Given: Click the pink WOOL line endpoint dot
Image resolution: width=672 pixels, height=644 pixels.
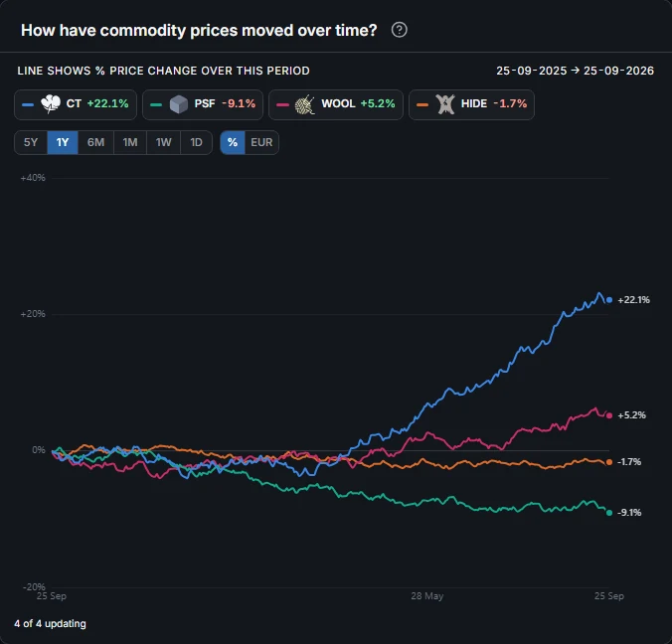Looking at the screenshot, I should [x=609, y=415].
